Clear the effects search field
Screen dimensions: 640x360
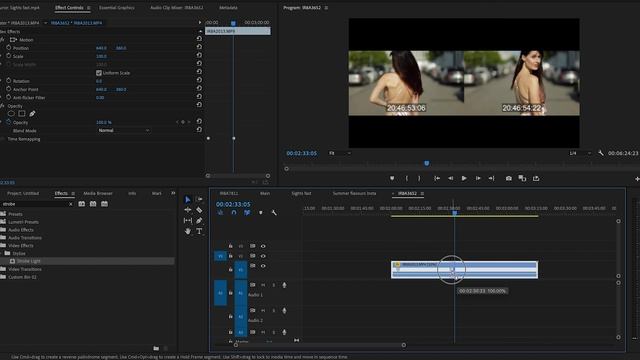pyautogui.click(x=71, y=204)
